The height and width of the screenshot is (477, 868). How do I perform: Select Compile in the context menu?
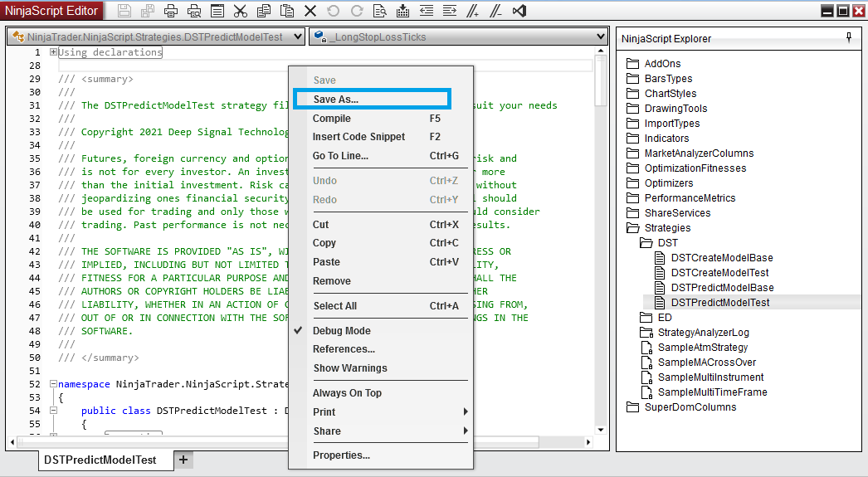point(332,119)
